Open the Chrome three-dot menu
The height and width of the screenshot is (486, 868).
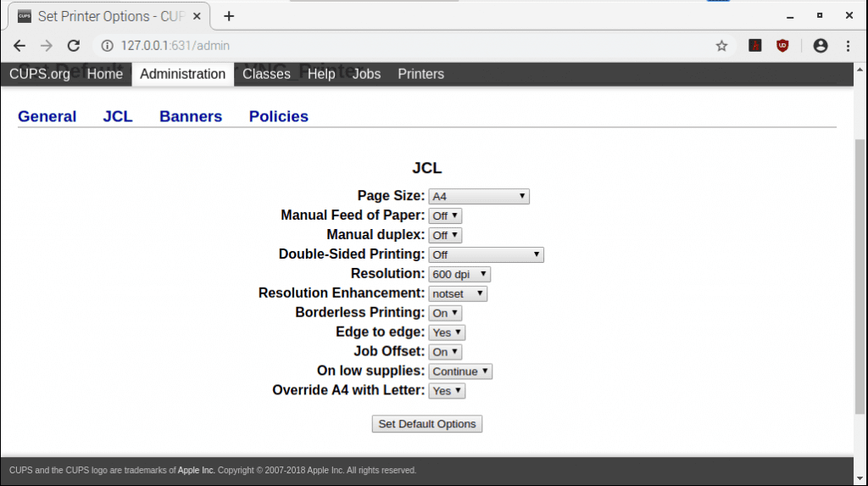tap(849, 46)
